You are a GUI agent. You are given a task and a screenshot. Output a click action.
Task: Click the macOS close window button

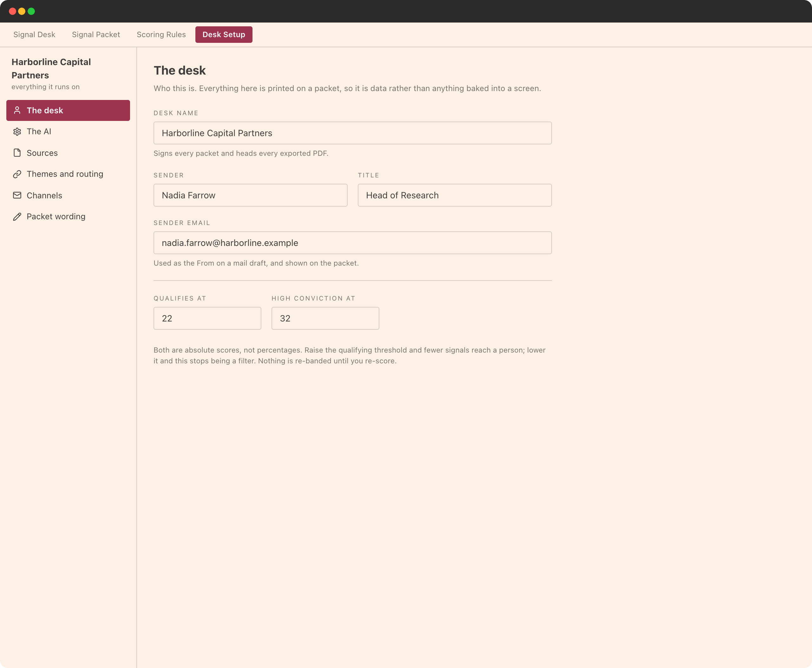point(12,11)
